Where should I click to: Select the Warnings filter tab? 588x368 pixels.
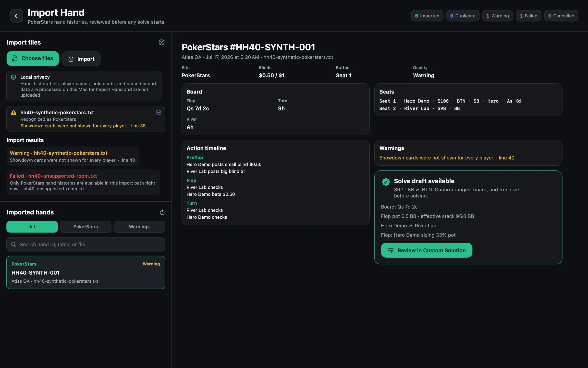[x=139, y=227]
